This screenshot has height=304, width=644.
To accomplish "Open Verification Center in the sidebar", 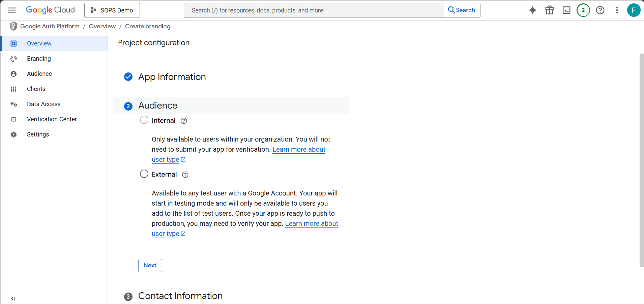I will click(52, 119).
